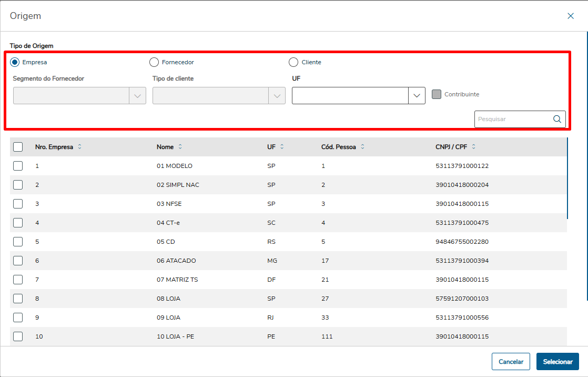Check the row for 10 LOJA - PE
588x377 pixels.
pyautogui.click(x=18, y=336)
